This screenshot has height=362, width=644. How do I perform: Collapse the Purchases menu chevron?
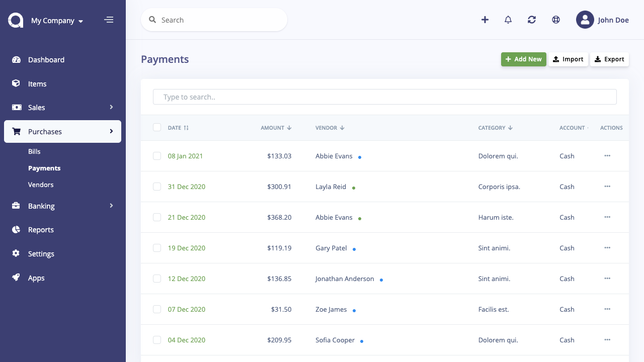(x=111, y=131)
